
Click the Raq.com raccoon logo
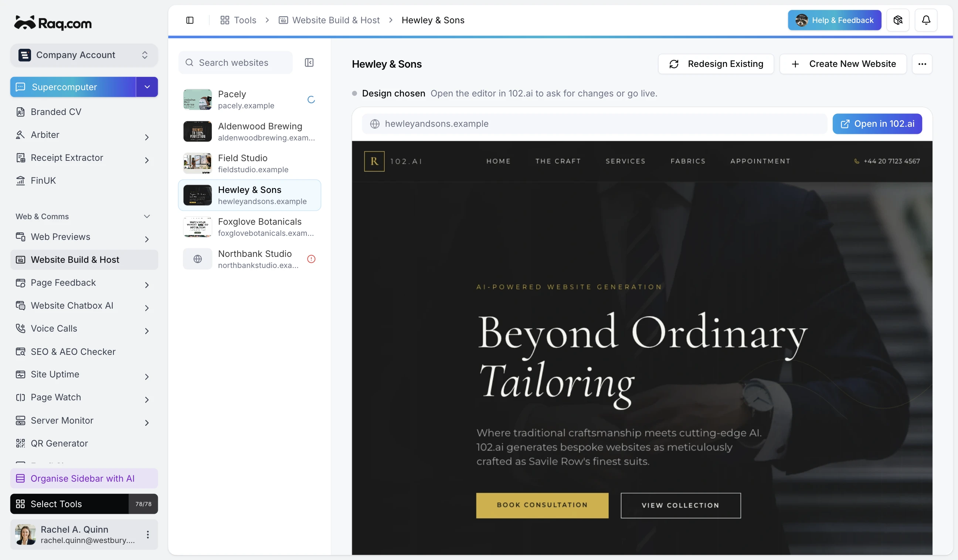[x=52, y=23]
